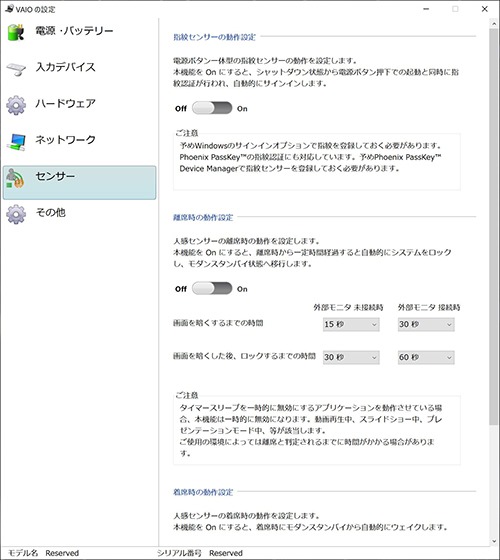Toggle the fingerprint sensor switch
The width and height of the screenshot is (500, 560).
212,108
